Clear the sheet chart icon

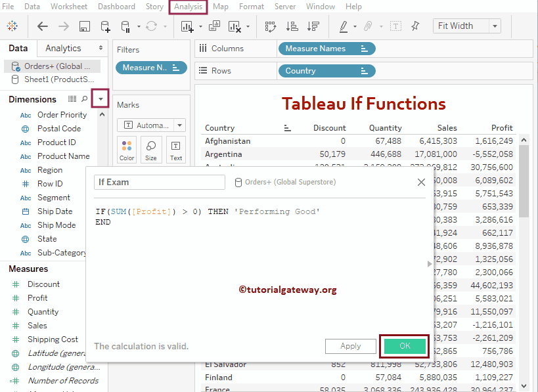[235, 26]
